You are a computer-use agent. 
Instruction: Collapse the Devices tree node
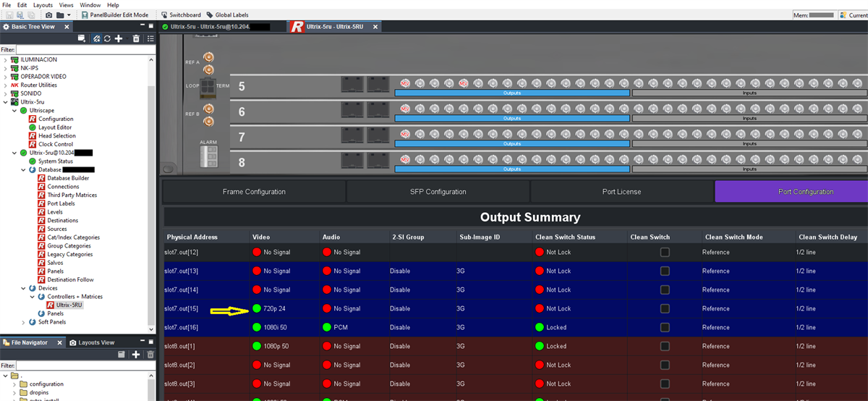tap(24, 288)
